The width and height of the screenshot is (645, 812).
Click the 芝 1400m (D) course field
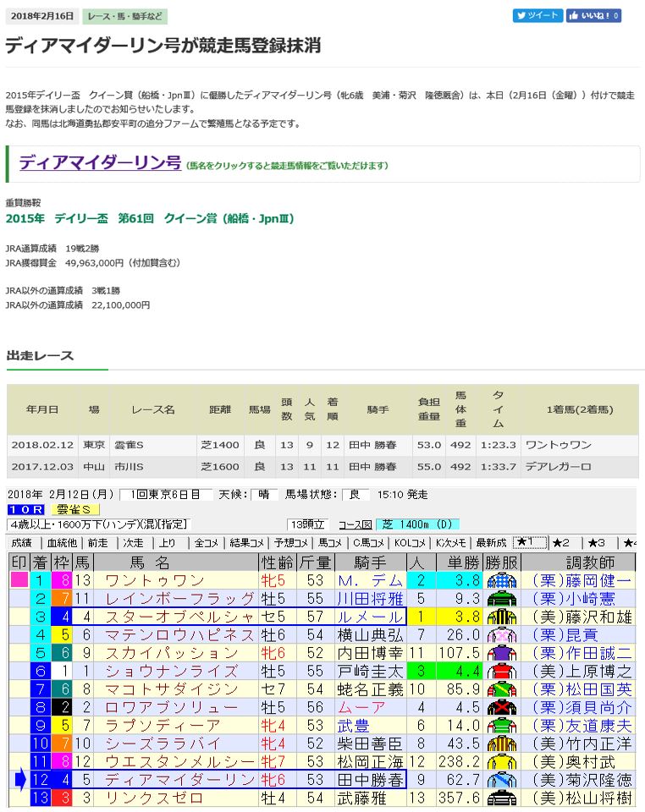click(417, 524)
